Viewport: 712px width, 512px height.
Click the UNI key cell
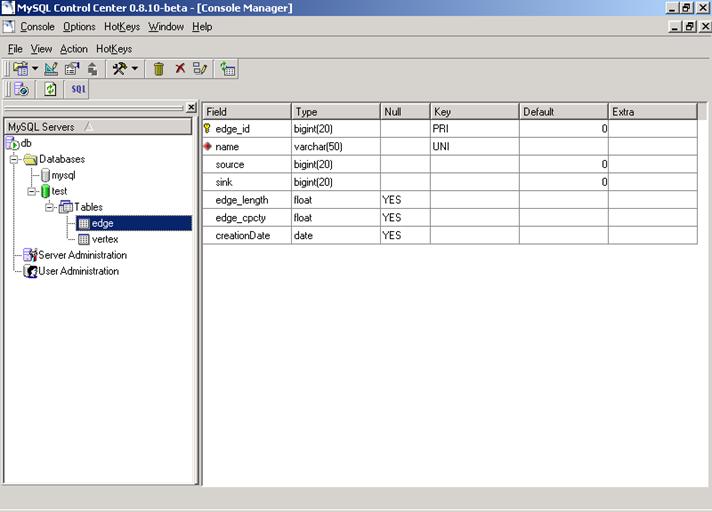point(475,147)
